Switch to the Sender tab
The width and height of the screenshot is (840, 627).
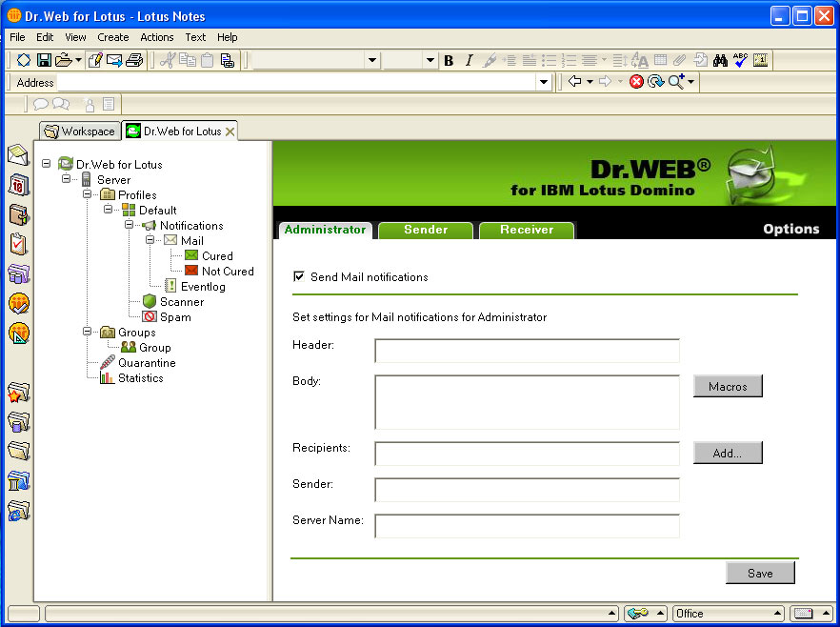426,230
